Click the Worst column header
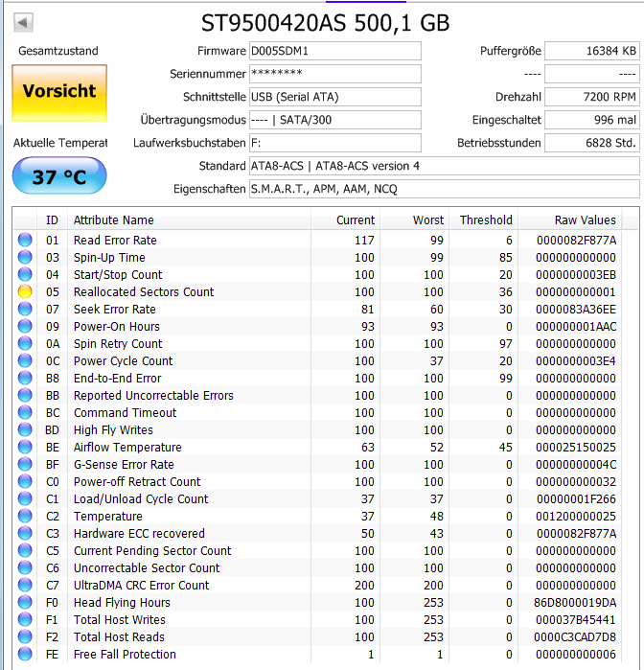The image size is (644, 670). pos(414,220)
